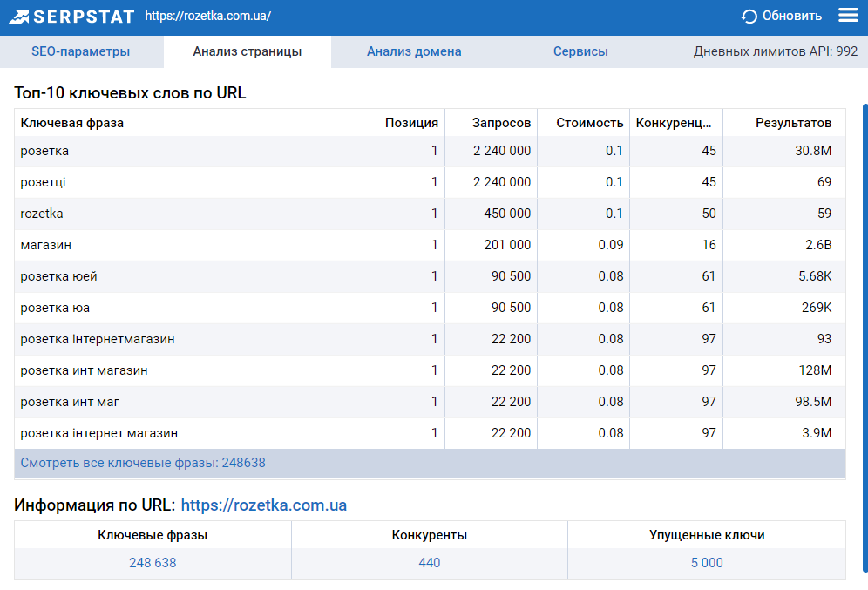The width and height of the screenshot is (868, 590).
Task: Click the competition value 16
Action: pyautogui.click(x=709, y=245)
